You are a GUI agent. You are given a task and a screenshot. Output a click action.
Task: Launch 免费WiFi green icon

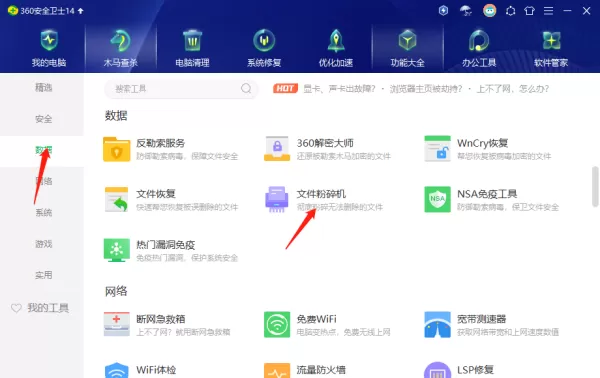pyautogui.click(x=277, y=324)
